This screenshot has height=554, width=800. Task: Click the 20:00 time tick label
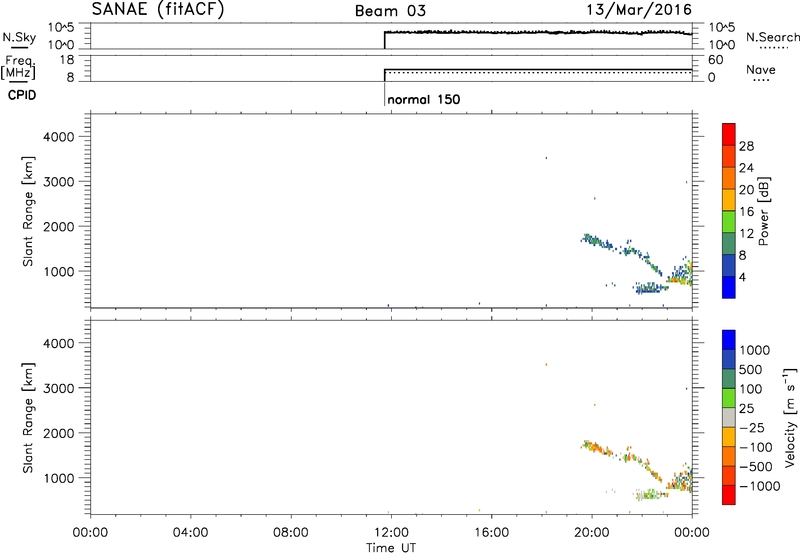click(592, 533)
